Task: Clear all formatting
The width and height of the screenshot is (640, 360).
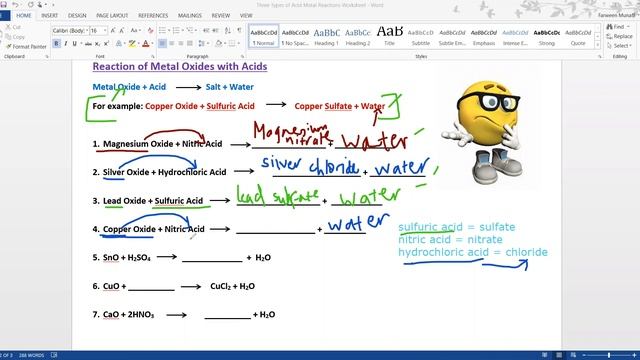Action: tap(150, 31)
